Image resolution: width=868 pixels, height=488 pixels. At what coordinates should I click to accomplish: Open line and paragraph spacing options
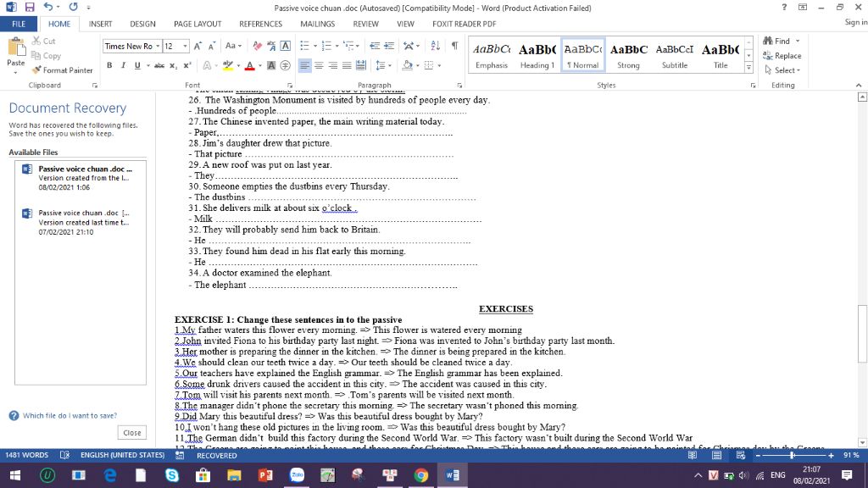tap(383, 65)
